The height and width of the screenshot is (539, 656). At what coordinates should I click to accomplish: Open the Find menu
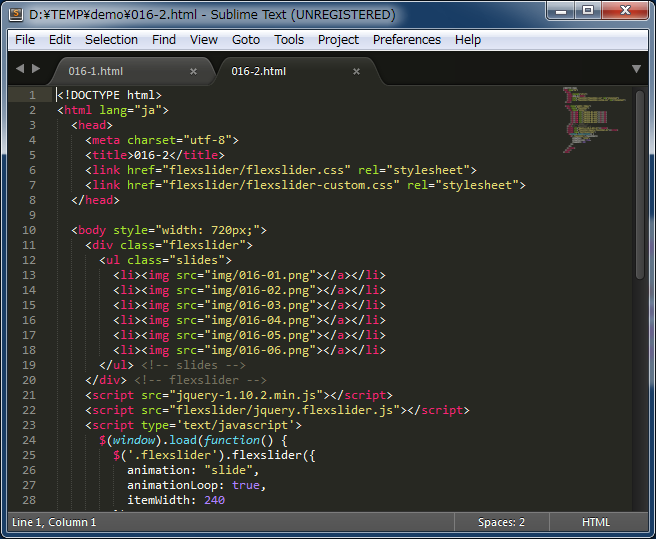pyautogui.click(x=164, y=40)
